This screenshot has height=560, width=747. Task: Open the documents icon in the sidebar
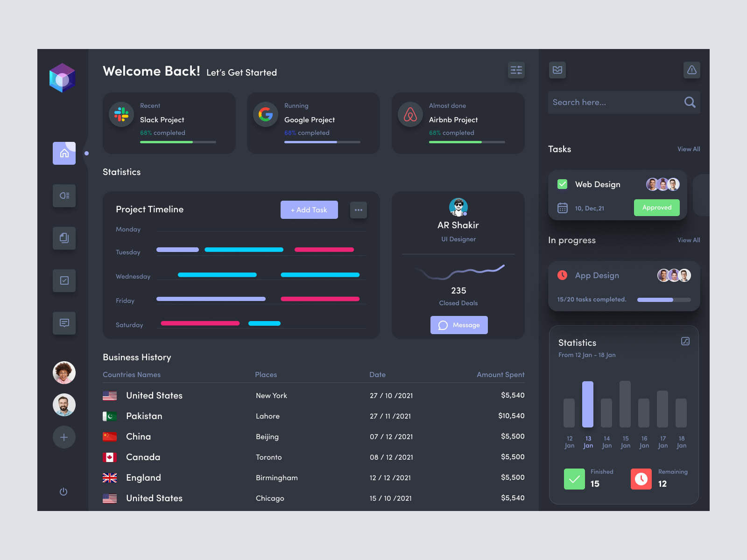pyautogui.click(x=64, y=238)
